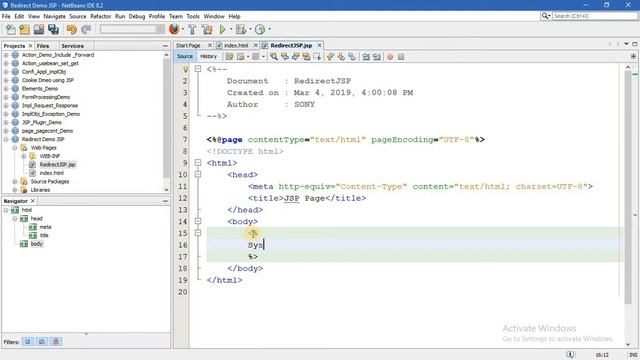This screenshot has height=360, width=640.
Task: Collapse the Redirect Demo JSP project node
Action: click(6, 139)
